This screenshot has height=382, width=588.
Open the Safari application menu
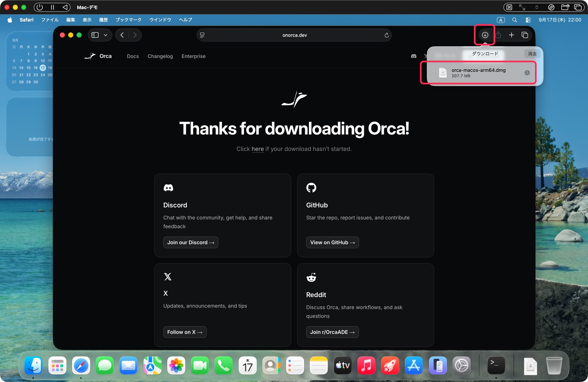26,20
